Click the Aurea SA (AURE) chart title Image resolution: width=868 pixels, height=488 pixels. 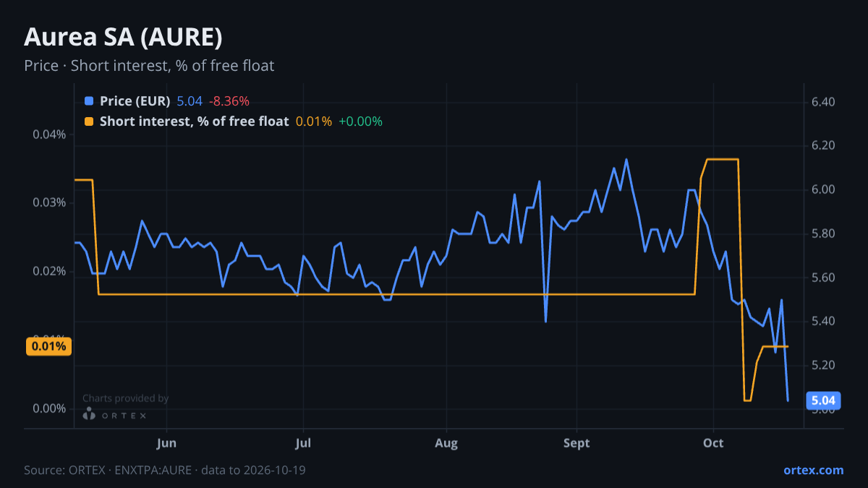pos(123,37)
